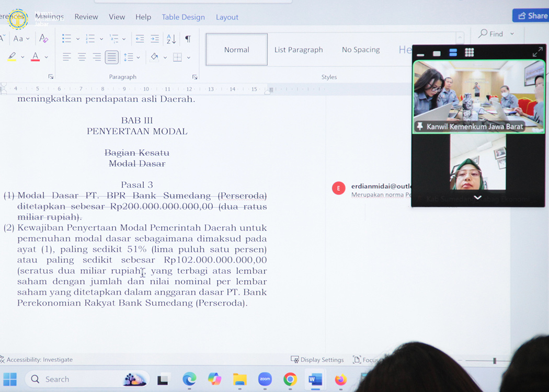This screenshot has width=549, height=392.
Task: Click the Line and Paragraph Spacing icon
Action: 128,57
